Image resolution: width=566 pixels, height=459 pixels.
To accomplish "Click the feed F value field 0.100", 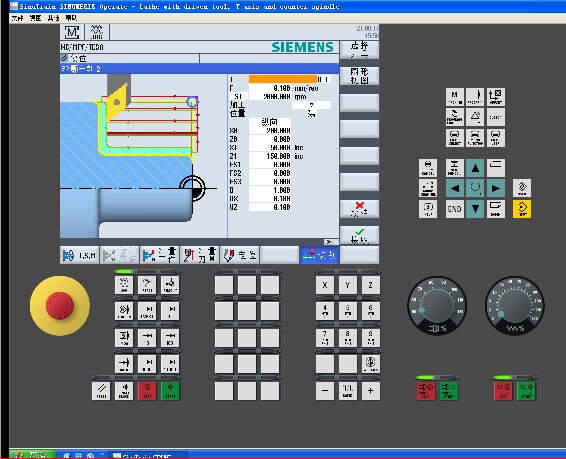I will pyautogui.click(x=270, y=88).
